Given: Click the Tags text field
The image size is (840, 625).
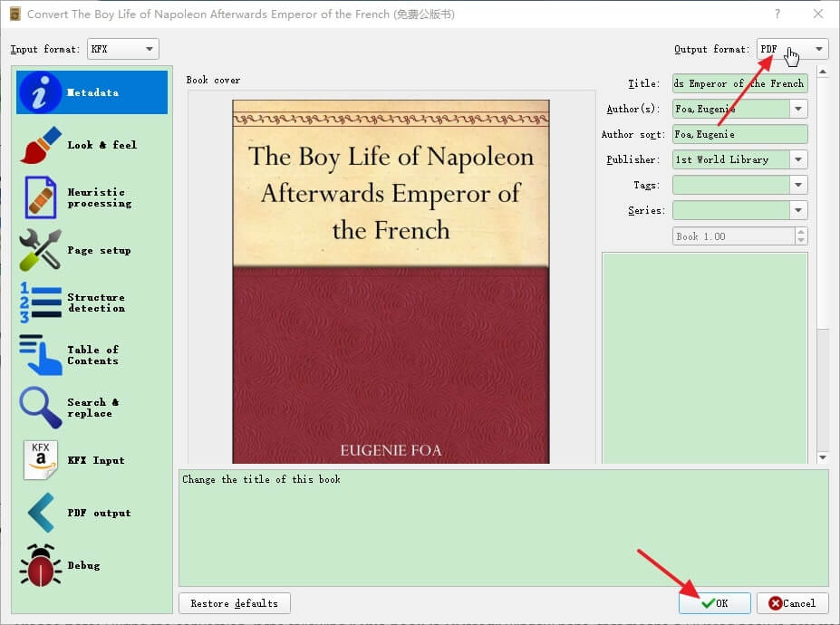Looking at the screenshot, I should [x=731, y=185].
